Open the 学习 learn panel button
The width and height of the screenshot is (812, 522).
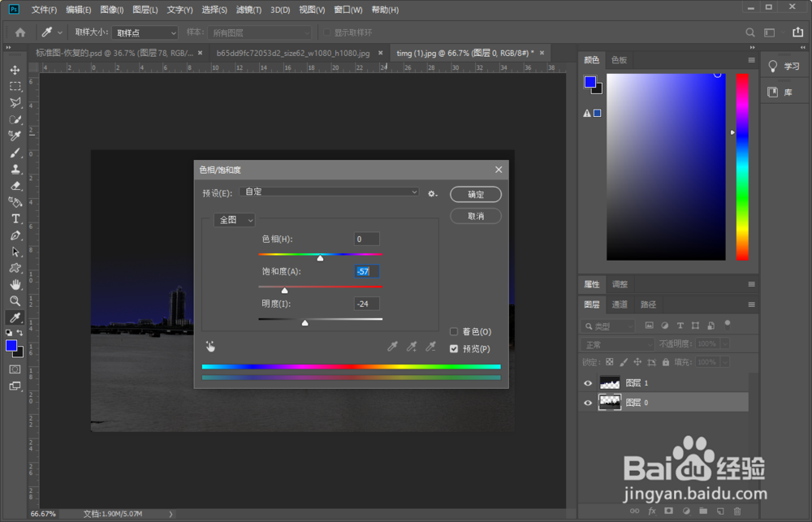click(x=785, y=67)
